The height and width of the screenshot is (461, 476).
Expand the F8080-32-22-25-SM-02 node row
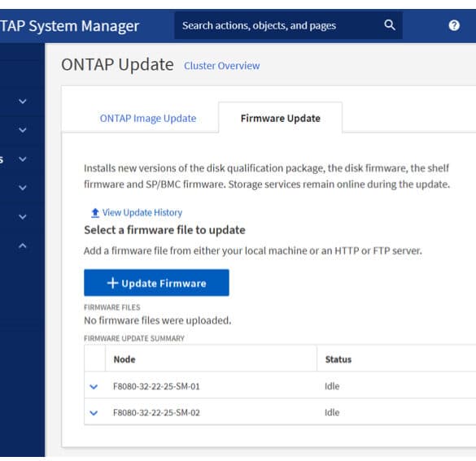(94, 413)
